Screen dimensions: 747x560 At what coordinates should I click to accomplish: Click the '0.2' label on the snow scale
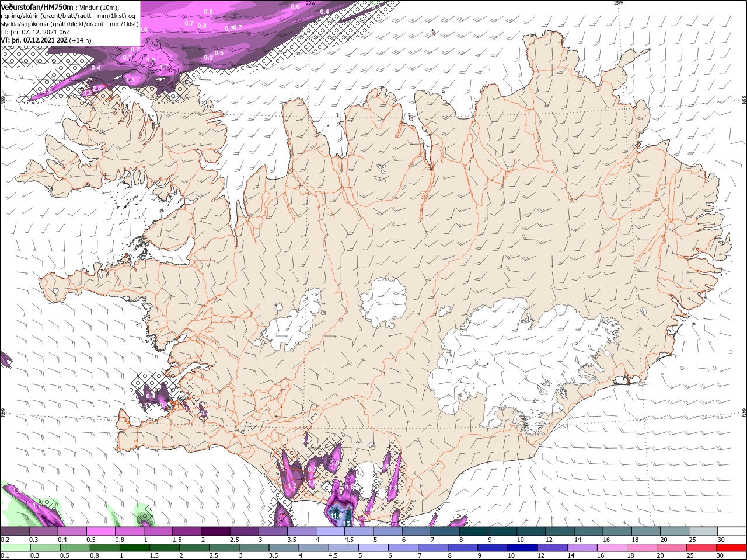(5, 540)
